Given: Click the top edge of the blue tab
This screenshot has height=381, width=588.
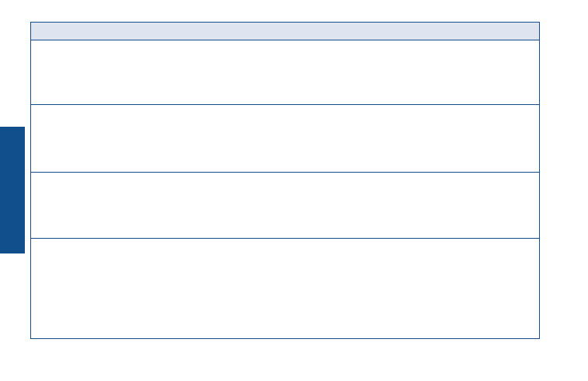Looking at the screenshot, I should pyautogui.click(x=12, y=128).
